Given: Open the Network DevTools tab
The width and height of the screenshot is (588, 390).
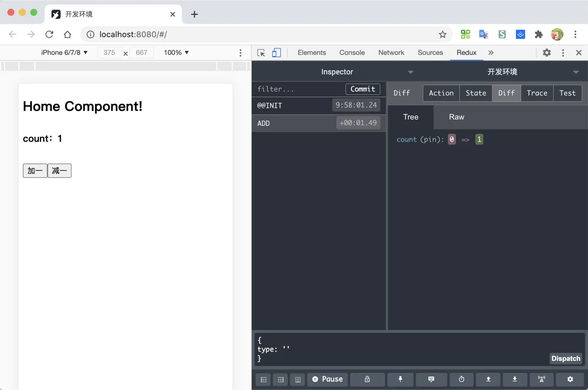Looking at the screenshot, I should 391,53.
